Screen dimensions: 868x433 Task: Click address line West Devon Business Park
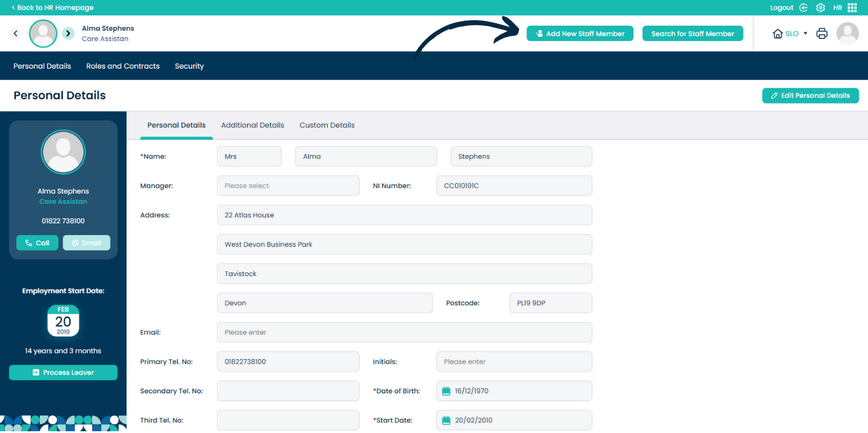pos(405,244)
